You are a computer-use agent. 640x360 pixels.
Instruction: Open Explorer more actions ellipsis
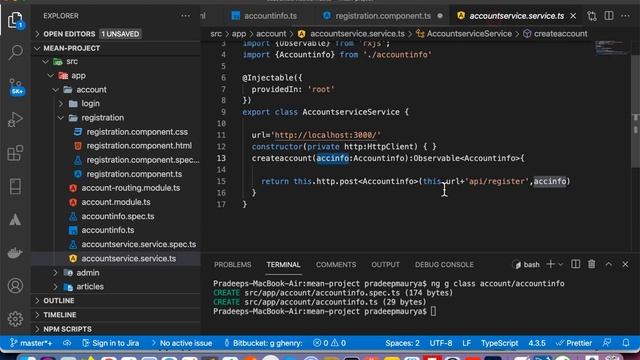185,16
